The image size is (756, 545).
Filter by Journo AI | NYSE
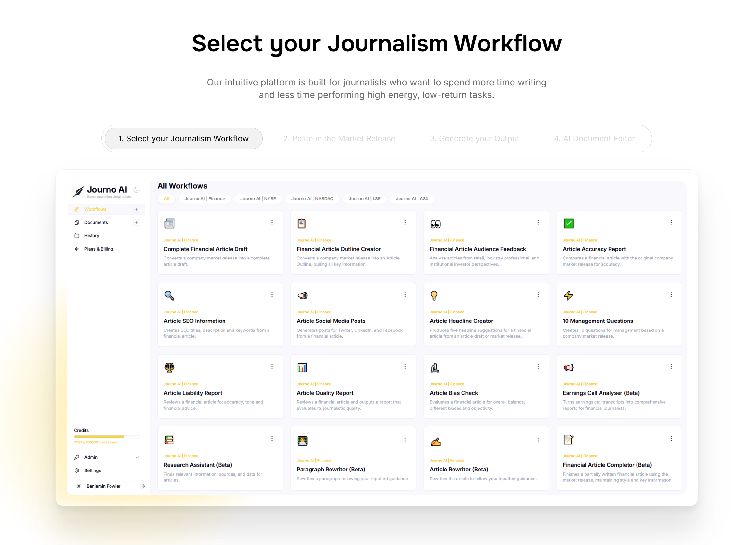pos(258,199)
